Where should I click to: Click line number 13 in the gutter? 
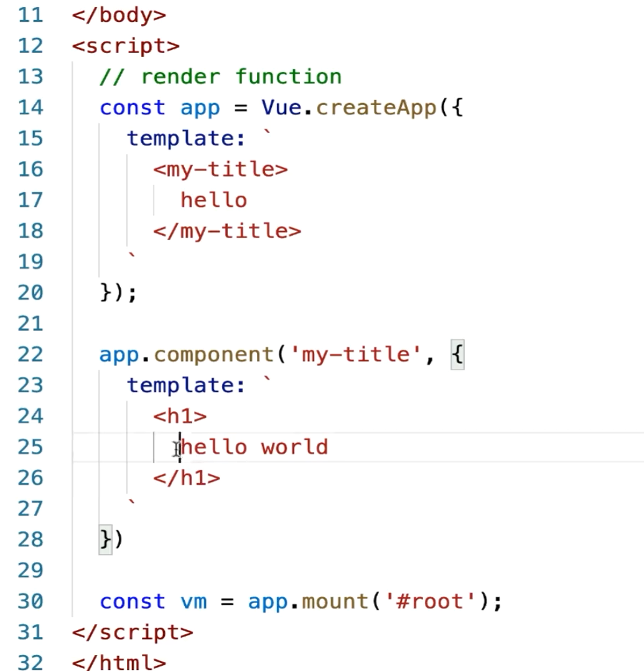point(30,77)
